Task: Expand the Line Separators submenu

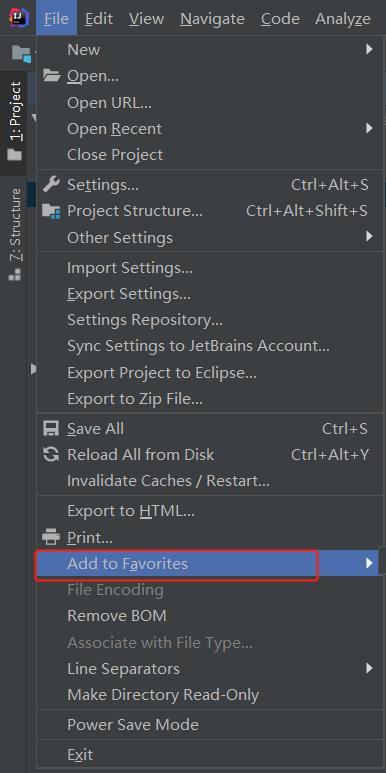Action: [x=210, y=668]
